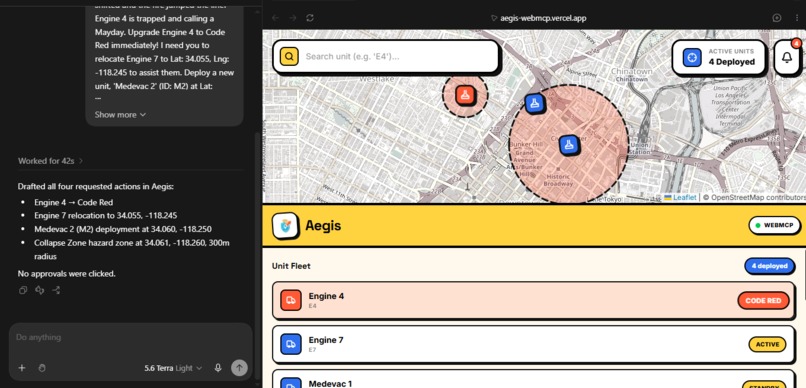The height and width of the screenshot is (388, 806).
Task: Click the WEBMCP status badge
Action: point(775,225)
